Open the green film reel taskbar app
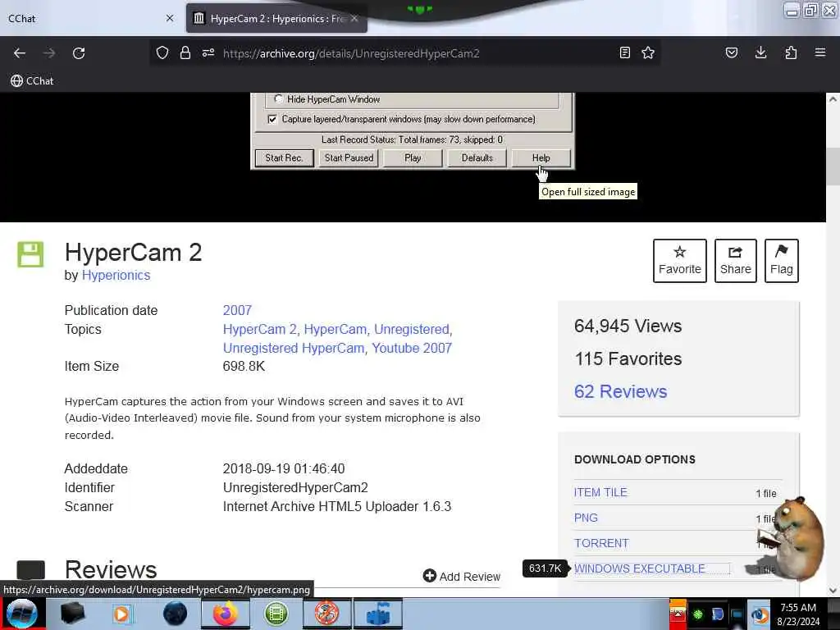 point(276,614)
